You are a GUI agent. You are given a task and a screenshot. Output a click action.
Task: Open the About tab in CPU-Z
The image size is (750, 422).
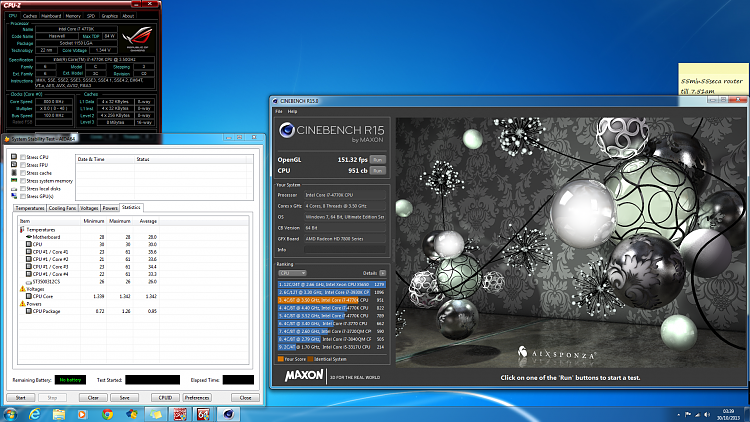(x=128, y=16)
